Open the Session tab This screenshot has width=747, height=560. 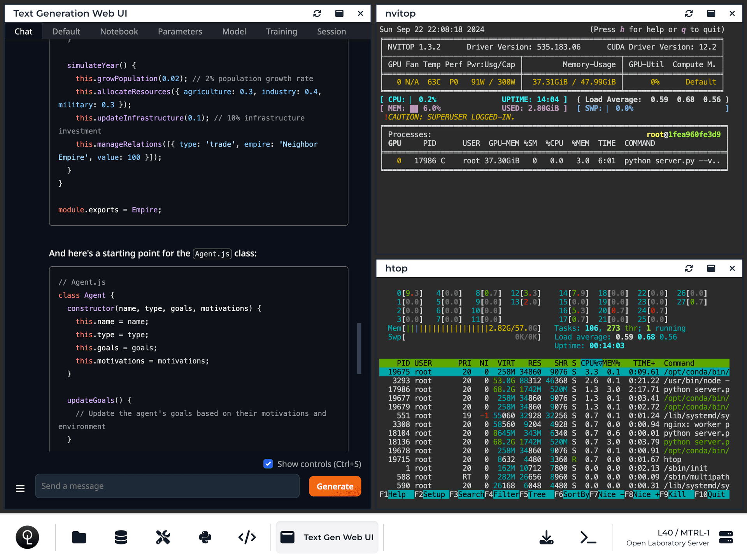331,31
